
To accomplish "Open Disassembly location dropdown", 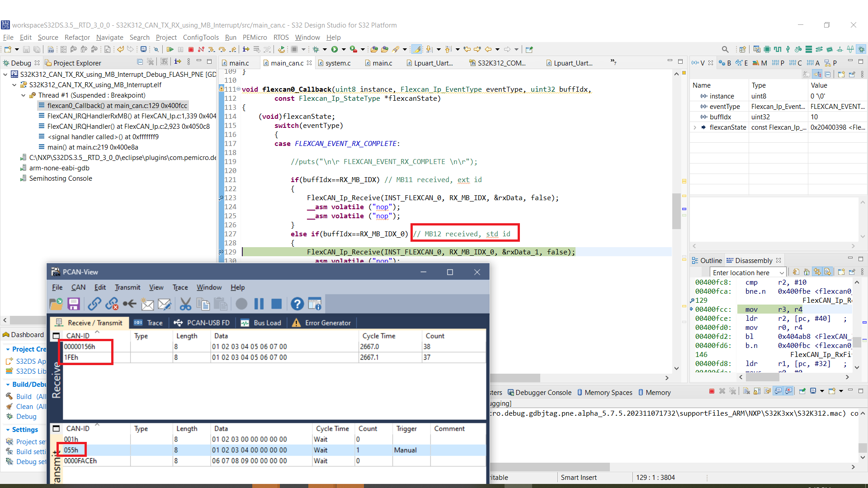I will click(782, 272).
